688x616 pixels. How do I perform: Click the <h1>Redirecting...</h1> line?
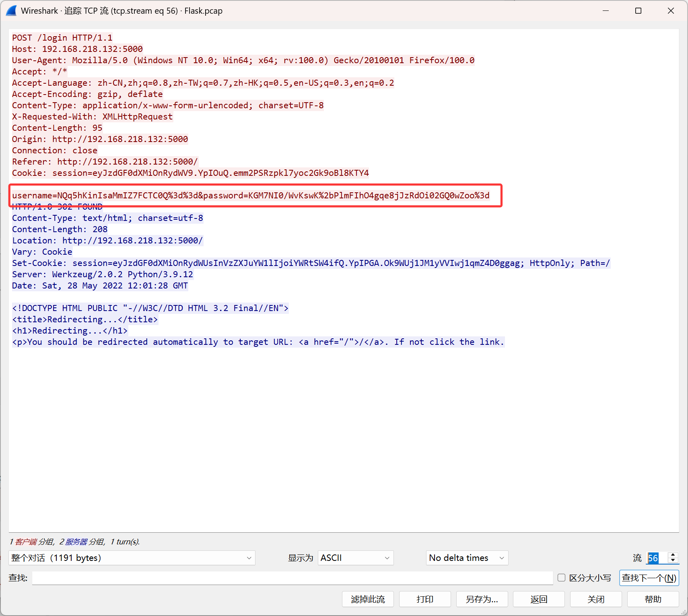tap(70, 331)
